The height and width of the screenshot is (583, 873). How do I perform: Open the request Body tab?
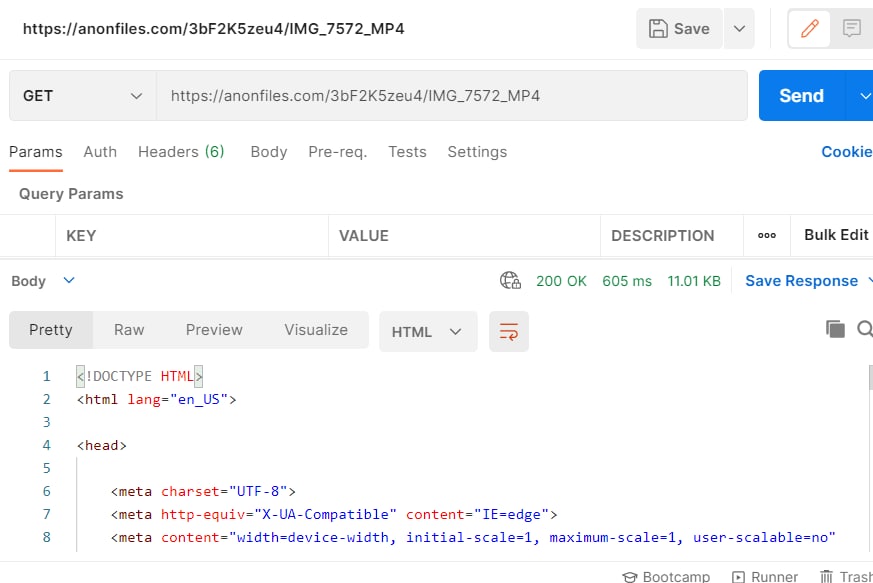[269, 152]
